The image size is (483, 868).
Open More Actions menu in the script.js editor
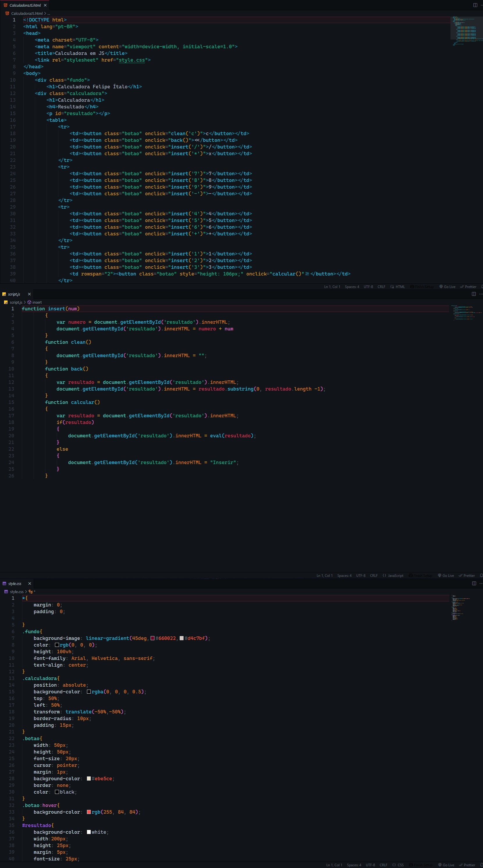(481, 294)
